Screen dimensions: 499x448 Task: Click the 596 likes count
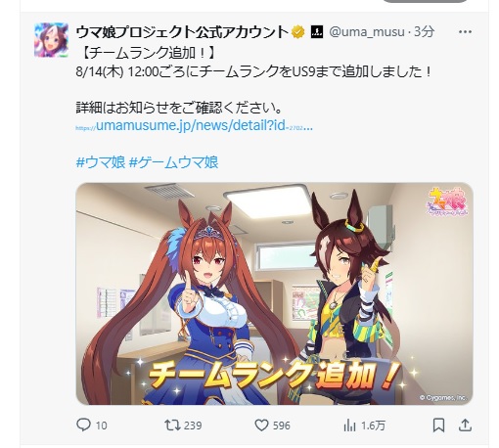point(282,426)
